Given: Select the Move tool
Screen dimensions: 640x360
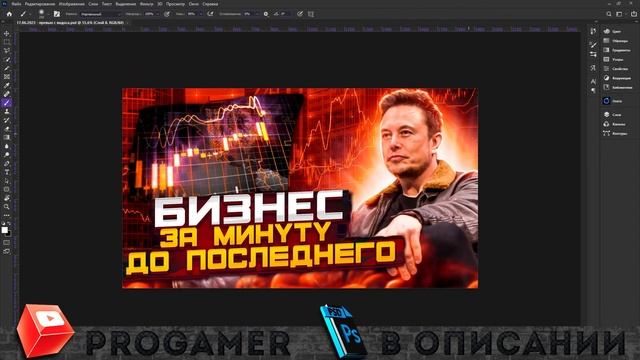Looking at the screenshot, I should point(7,33).
